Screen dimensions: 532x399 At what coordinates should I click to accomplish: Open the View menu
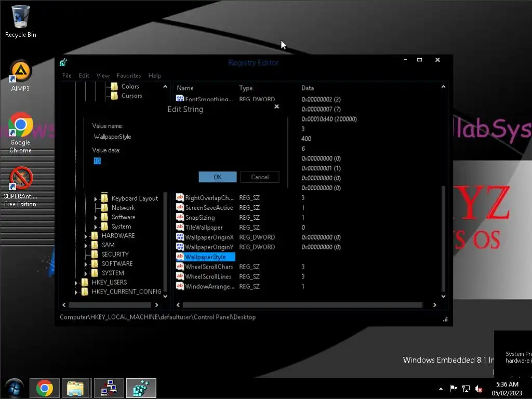coord(103,76)
